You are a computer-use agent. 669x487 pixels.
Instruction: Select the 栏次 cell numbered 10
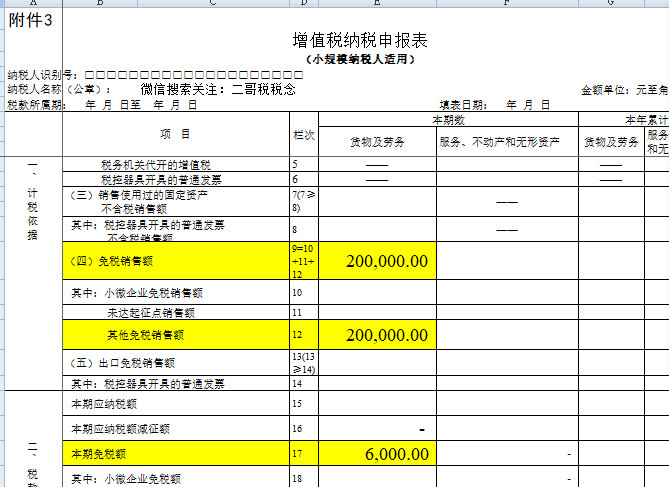[304, 292]
